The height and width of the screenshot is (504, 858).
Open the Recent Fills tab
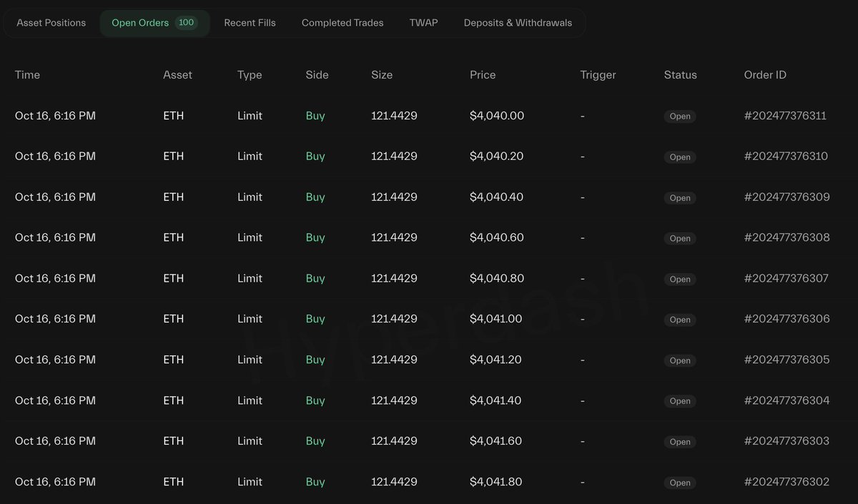(250, 23)
